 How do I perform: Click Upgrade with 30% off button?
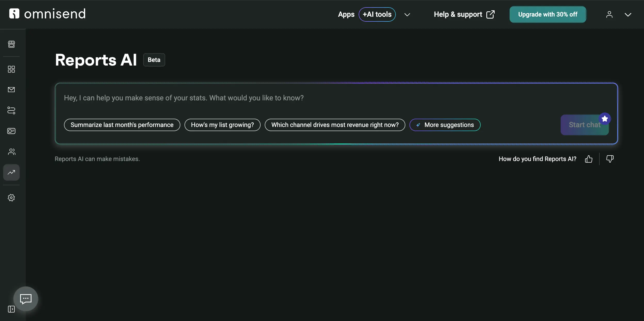click(548, 14)
